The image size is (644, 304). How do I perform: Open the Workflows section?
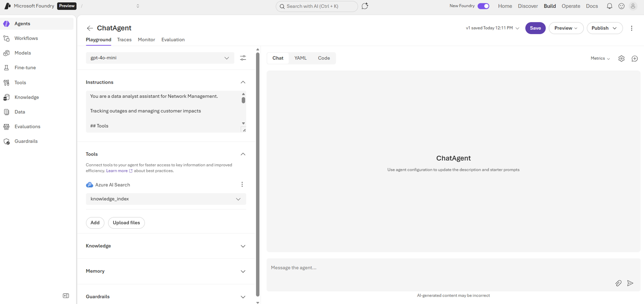[x=26, y=38]
